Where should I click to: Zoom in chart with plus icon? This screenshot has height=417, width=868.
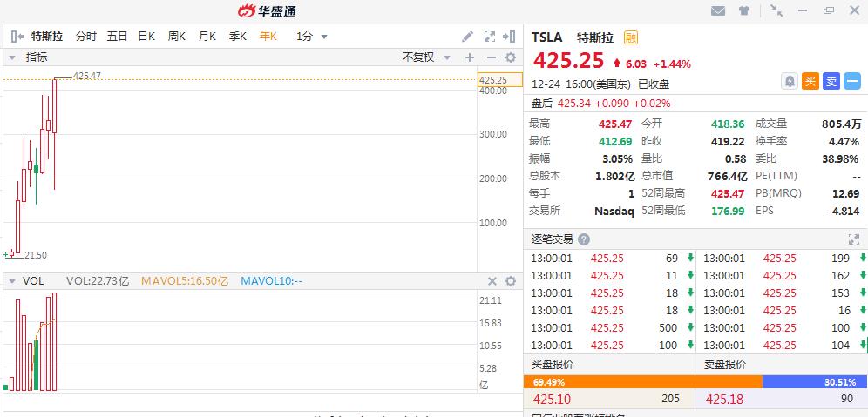470,57
